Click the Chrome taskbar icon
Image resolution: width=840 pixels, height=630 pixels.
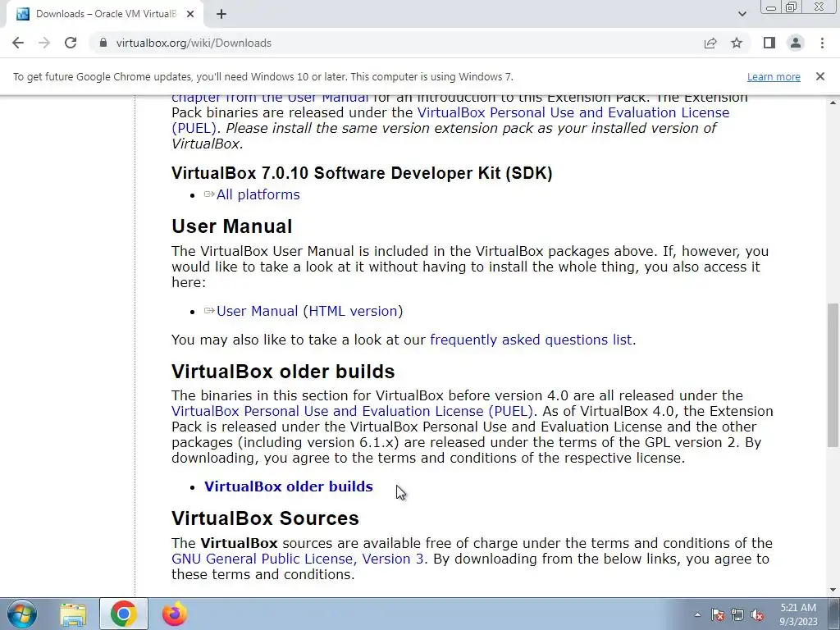pyautogui.click(x=123, y=614)
